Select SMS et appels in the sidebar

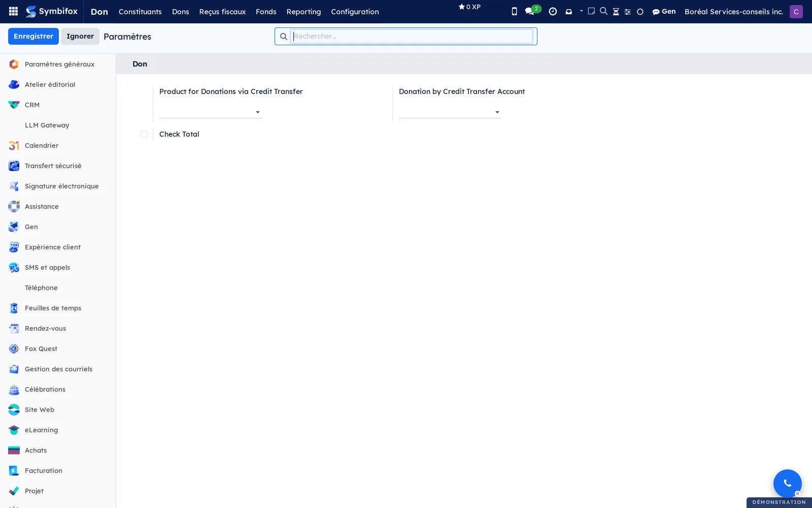(58, 267)
